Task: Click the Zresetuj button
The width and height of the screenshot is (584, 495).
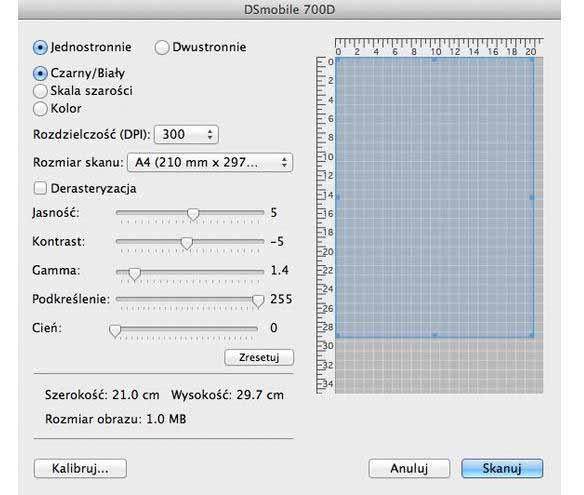Action: 259,358
